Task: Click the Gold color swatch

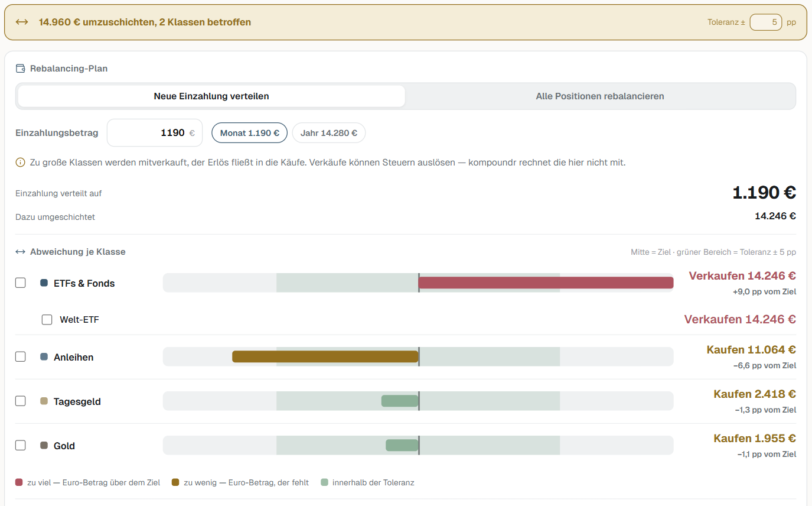Action: [44, 446]
